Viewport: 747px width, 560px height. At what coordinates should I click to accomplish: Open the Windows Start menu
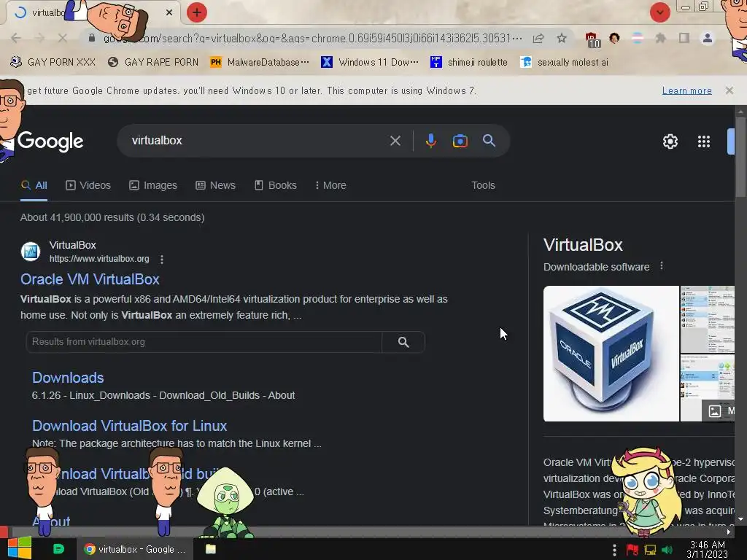[x=20, y=548]
